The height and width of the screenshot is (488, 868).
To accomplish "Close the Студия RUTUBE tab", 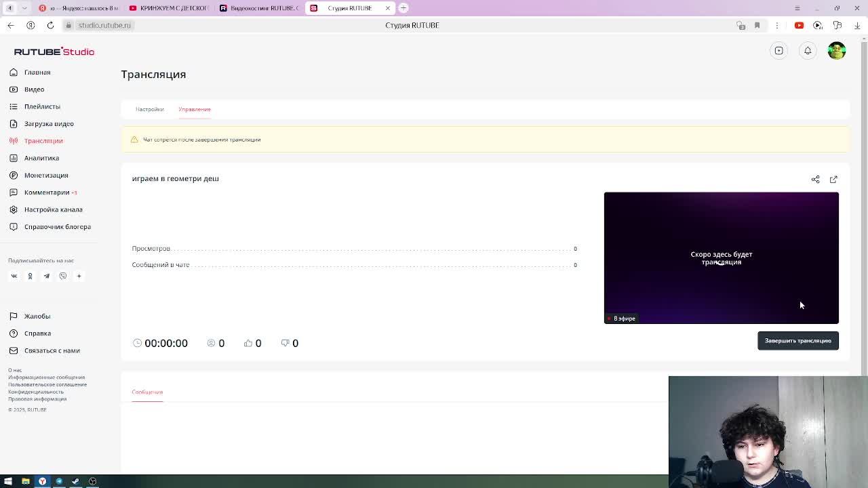I will [x=388, y=8].
